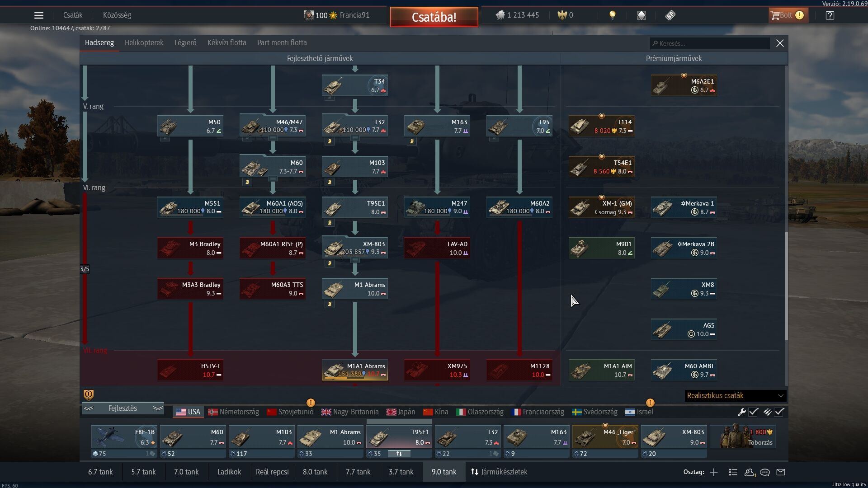The width and height of the screenshot is (868, 488).
Task: Select the M551 vehicle card
Action: [190, 207]
